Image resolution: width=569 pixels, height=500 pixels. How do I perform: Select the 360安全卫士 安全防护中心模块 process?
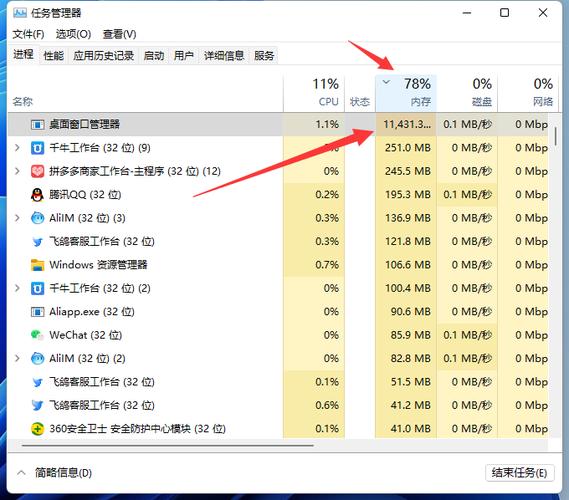pyautogui.click(x=278, y=429)
